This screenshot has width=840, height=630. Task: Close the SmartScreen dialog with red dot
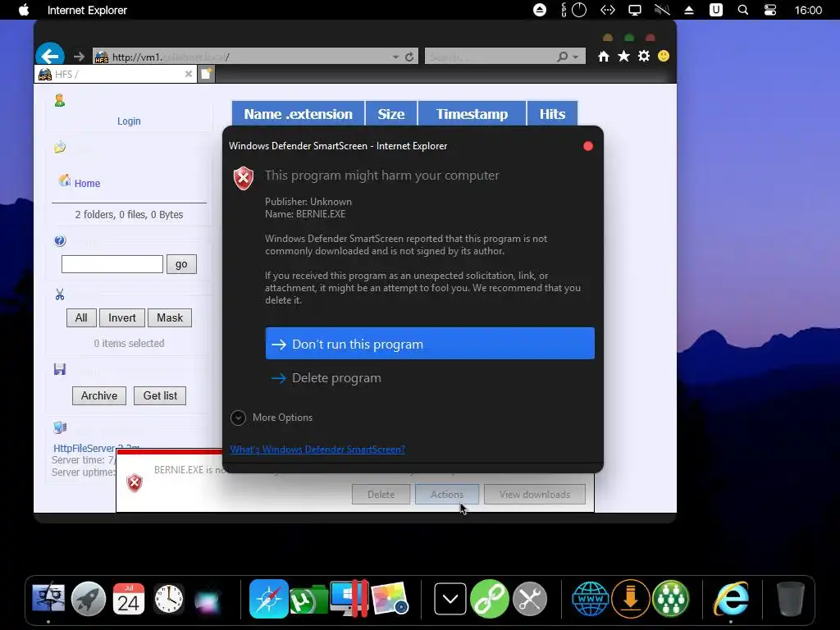[587, 146]
